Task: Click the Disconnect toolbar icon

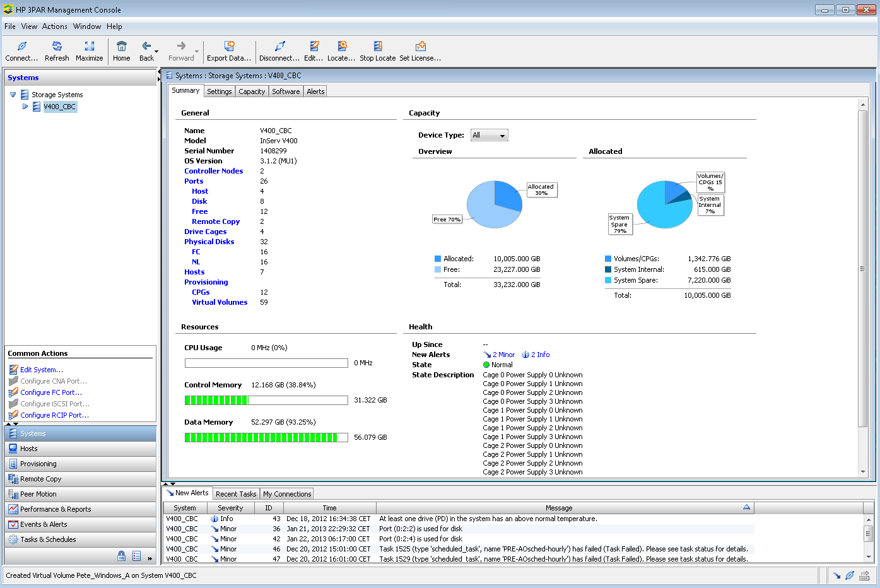Action: 279,46
